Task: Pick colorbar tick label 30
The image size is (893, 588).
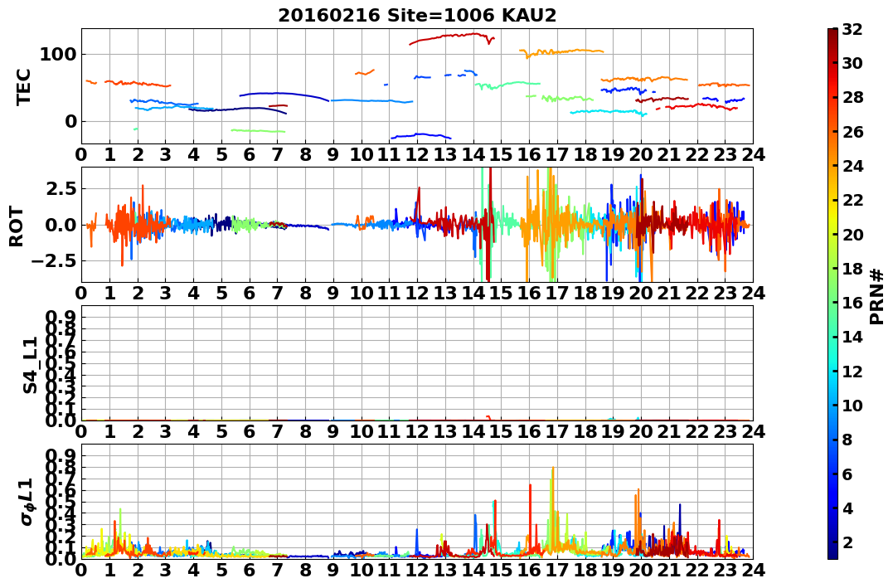Action: click(852, 63)
